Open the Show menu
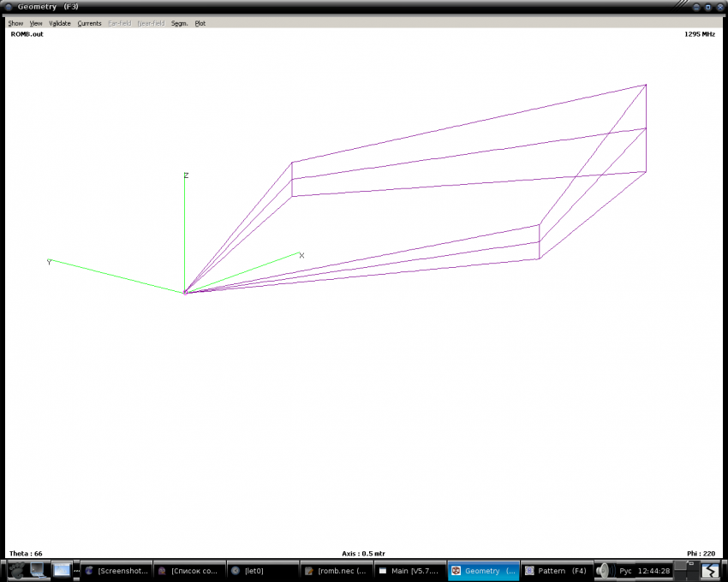728x582 pixels. (15, 23)
